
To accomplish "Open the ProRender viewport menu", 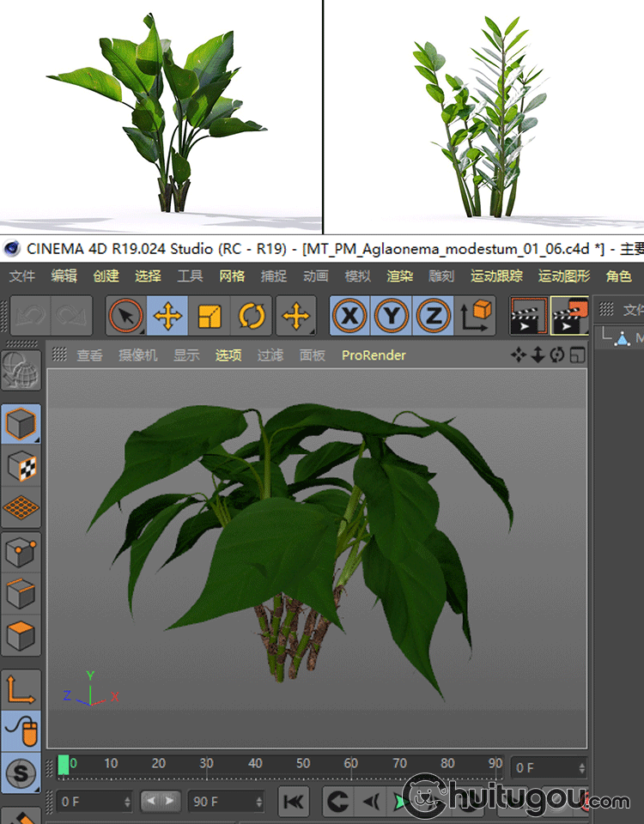I will coord(374,354).
